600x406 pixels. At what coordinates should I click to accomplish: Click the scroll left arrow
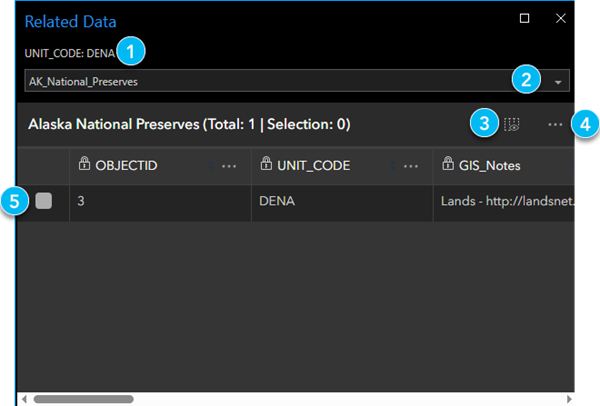coord(24,398)
